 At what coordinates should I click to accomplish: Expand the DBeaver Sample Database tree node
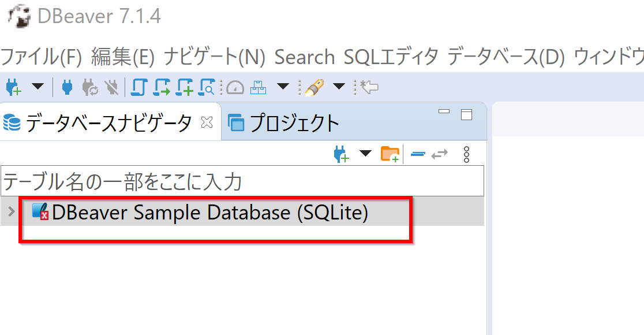(x=12, y=211)
